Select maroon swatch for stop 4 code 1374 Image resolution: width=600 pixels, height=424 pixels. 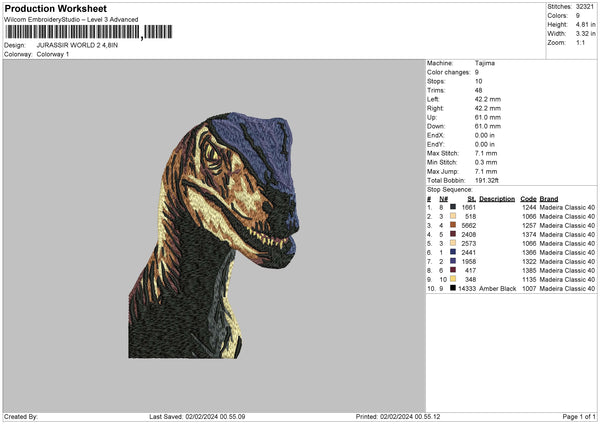click(453, 234)
